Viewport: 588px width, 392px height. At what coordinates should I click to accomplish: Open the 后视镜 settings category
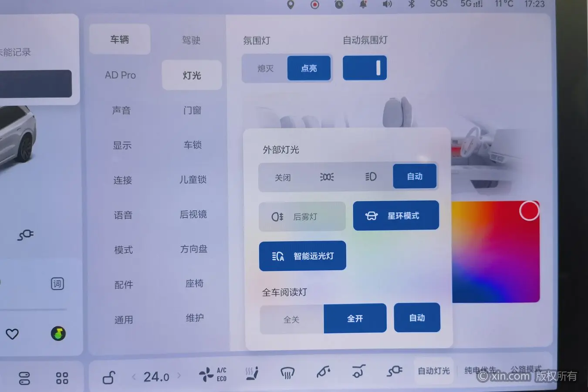click(x=193, y=214)
